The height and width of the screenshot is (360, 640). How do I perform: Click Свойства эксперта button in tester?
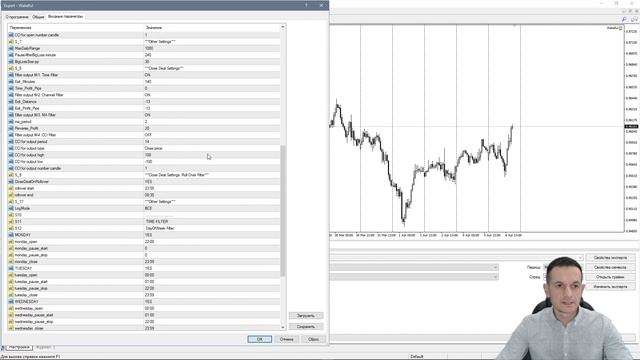pos(610,258)
